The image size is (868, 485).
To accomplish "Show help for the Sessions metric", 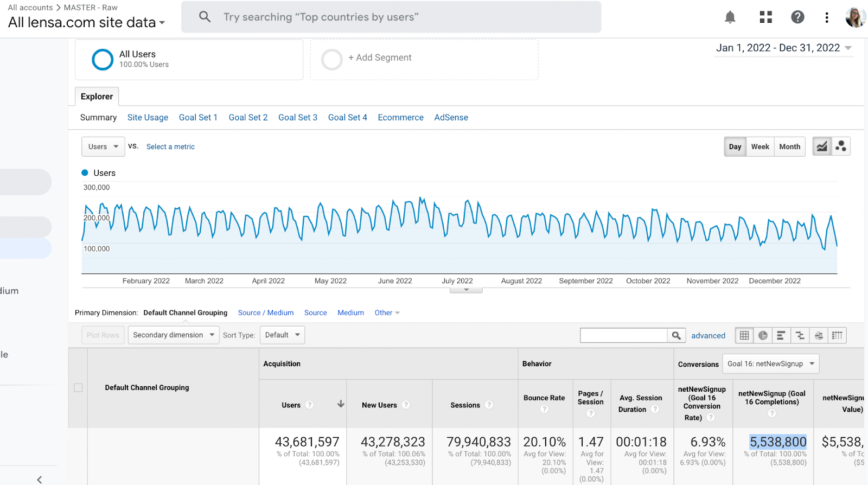I will click(489, 405).
